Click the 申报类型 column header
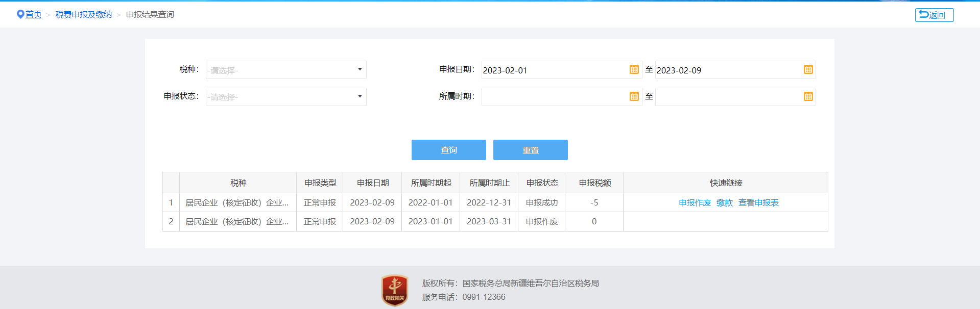This screenshot has width=980, height=309. click(x=320, y=183)
